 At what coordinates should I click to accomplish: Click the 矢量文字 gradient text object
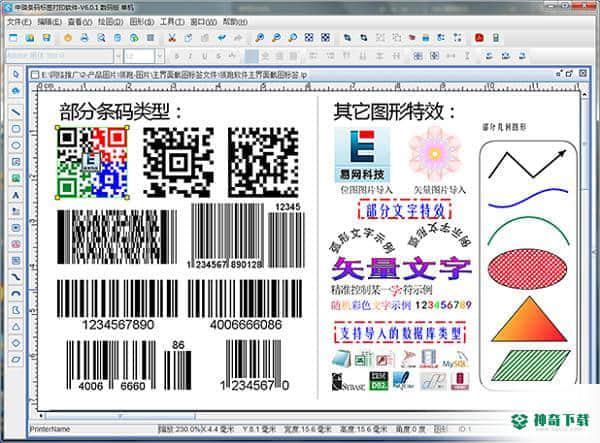(401, 269)
